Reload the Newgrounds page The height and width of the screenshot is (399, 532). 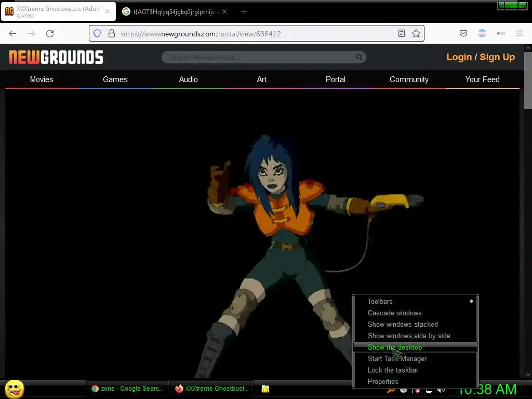(50, 34)
